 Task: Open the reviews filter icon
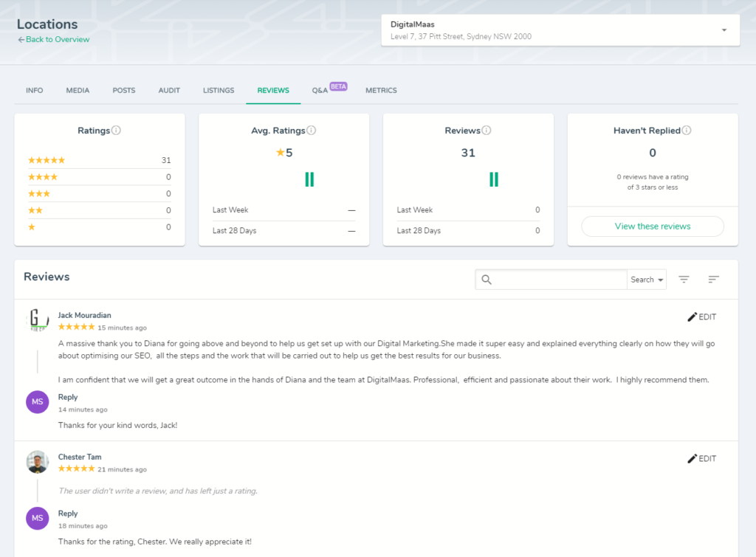(x=684, y=280)
